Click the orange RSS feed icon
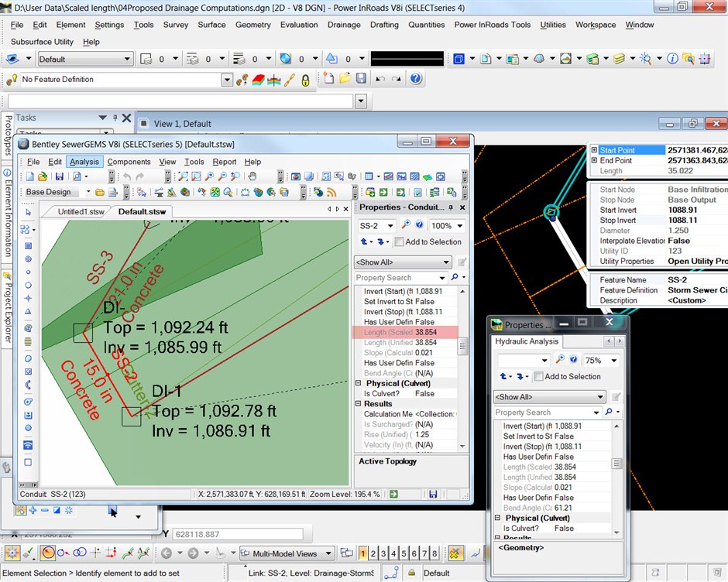This screenshot has height=582, width=728. pos(331,192)
